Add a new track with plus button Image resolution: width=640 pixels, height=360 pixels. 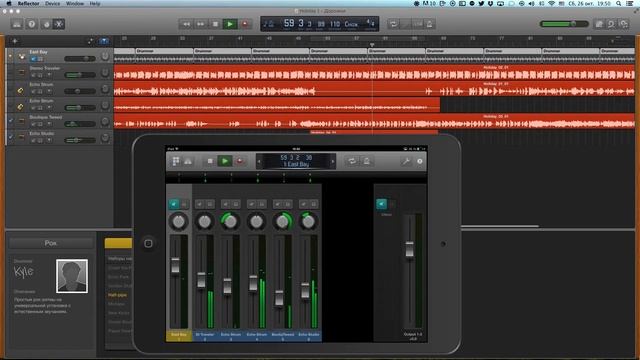[15, 41]
